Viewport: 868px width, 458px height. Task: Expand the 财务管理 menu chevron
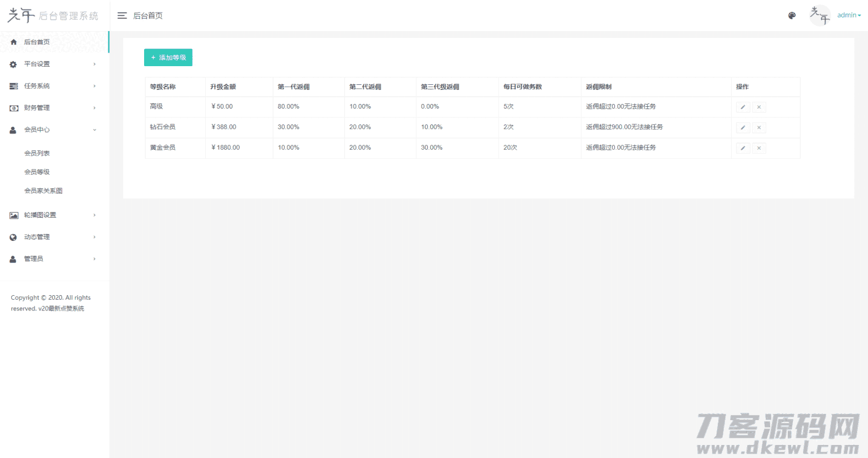(x=94, y=108)
